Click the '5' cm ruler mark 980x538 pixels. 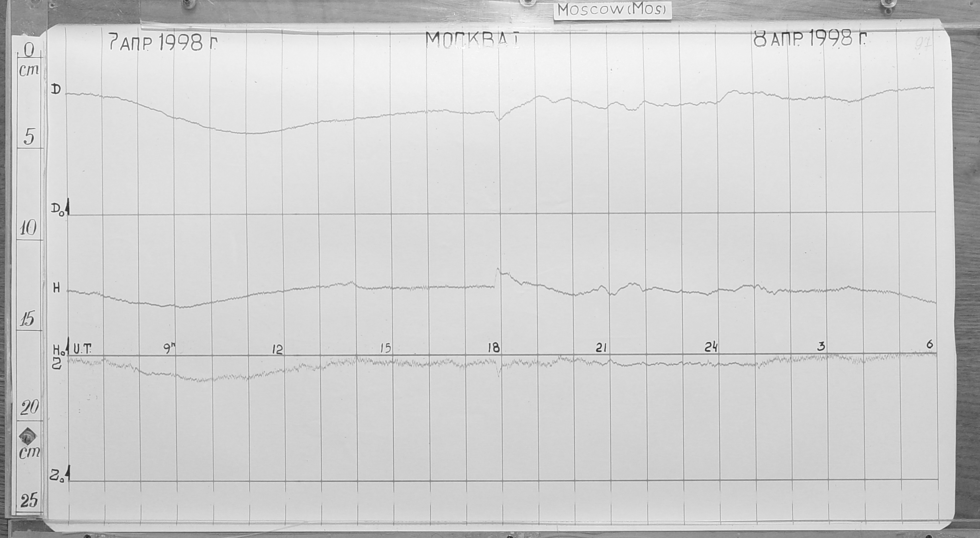pos(29,137)
